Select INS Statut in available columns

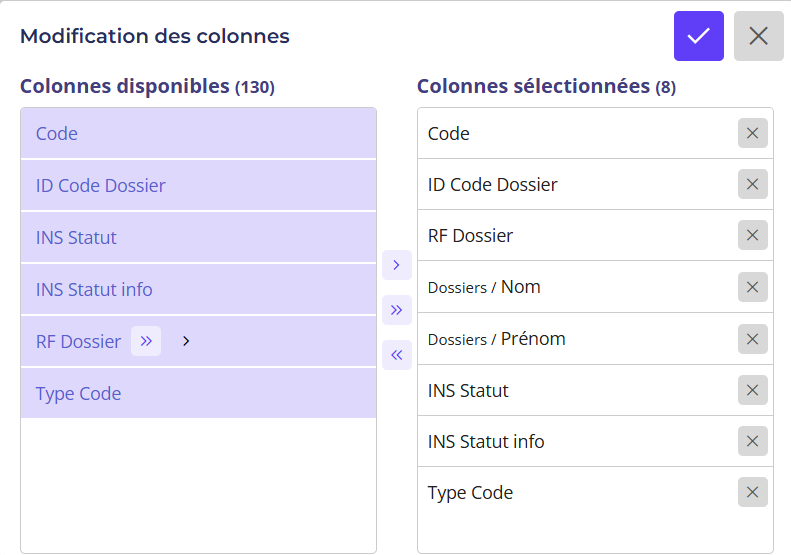[x=198, y=237]
